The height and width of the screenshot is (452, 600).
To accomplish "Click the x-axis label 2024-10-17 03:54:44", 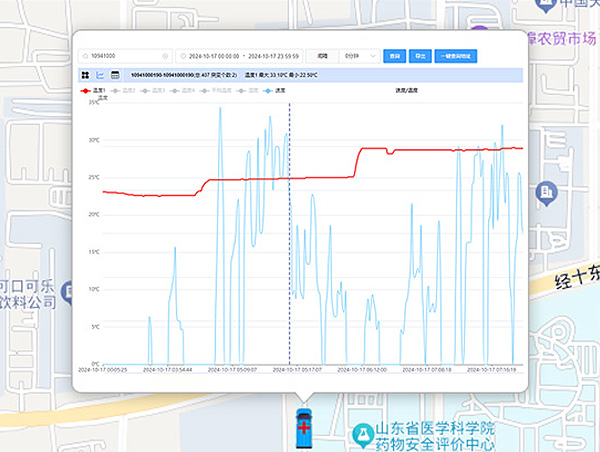I will [x=168, y=370].
